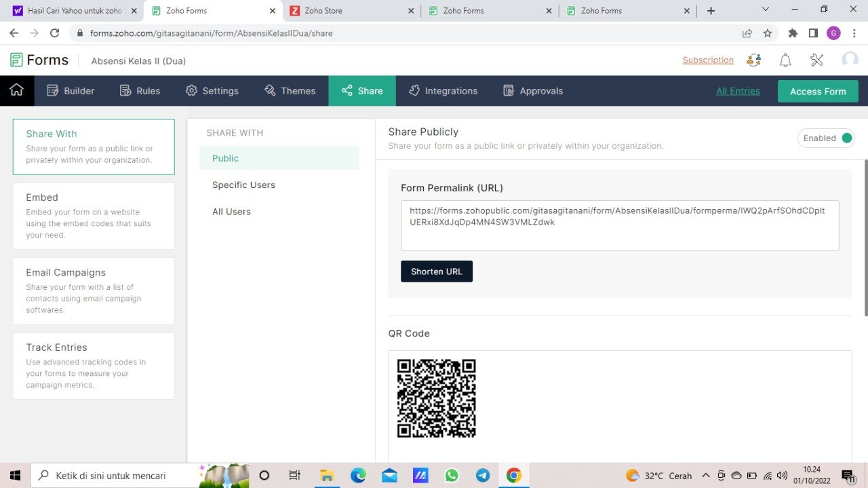Open the Email Campaigns sidebar card
The image size is (868, 488).
coord(94,290)
